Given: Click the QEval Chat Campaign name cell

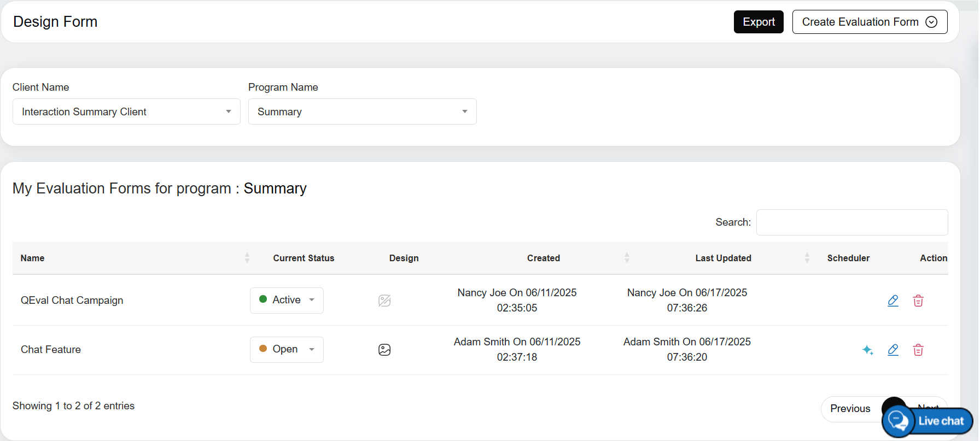Looking at the screenshot, I should (x=72, y=300).
